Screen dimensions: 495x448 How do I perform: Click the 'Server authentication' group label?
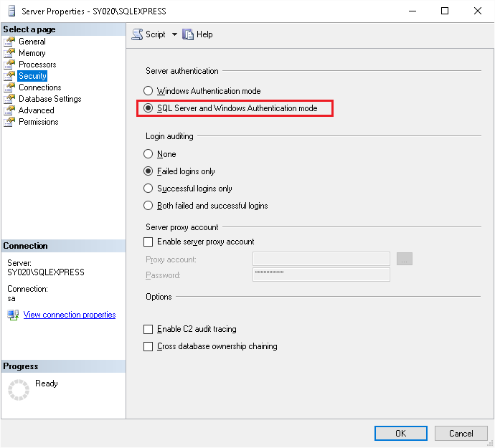pyautogui.click(x=182, y=71)
